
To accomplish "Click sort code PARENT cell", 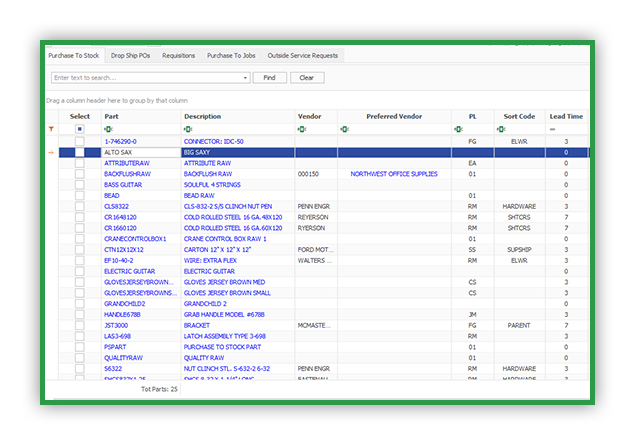I will (519, 325).
